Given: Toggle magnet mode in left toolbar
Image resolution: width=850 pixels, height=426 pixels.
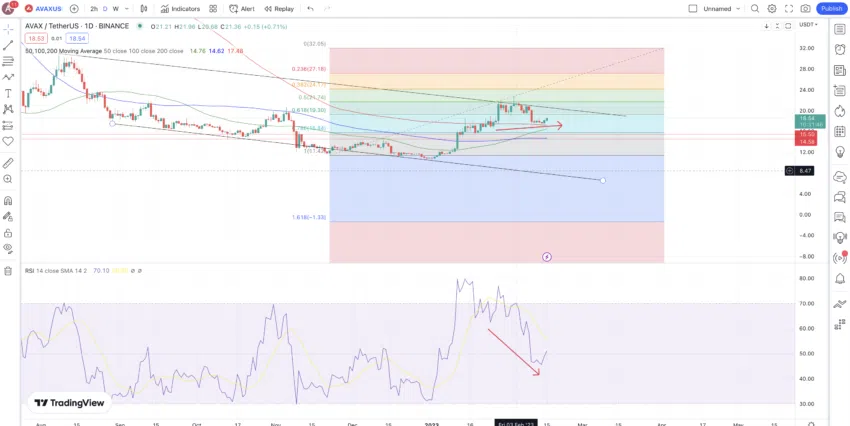Looking at the screenshot, I should click(8, 201).
